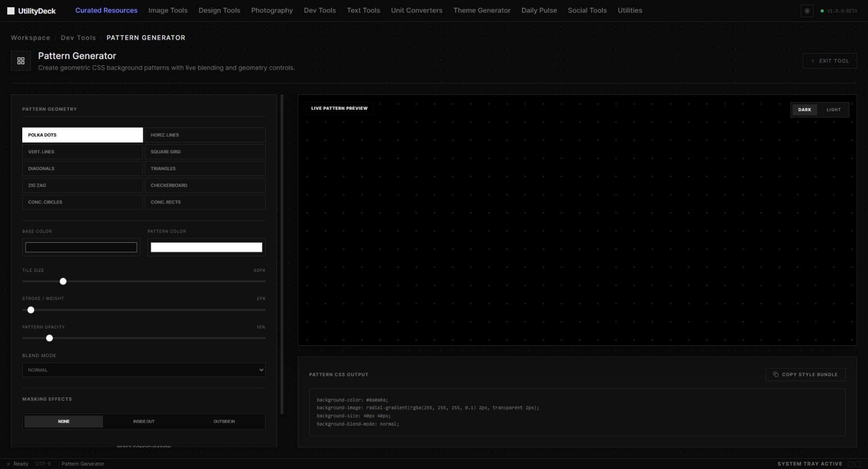This screenshot has width=868, height=469.
Task: Click the UtilityDeck logo square icon
Action: 10,10
